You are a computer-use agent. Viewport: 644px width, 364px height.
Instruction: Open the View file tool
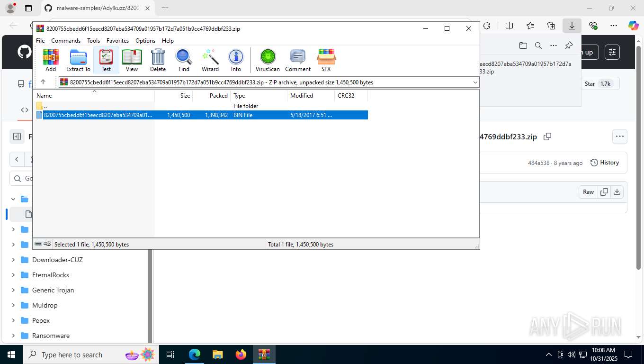(132, 60)
